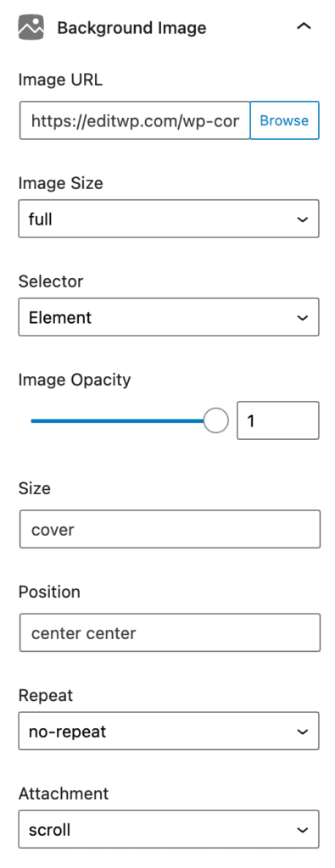Click the Browse button
This screenshot has height=868, width=335.
coord(285,120)
